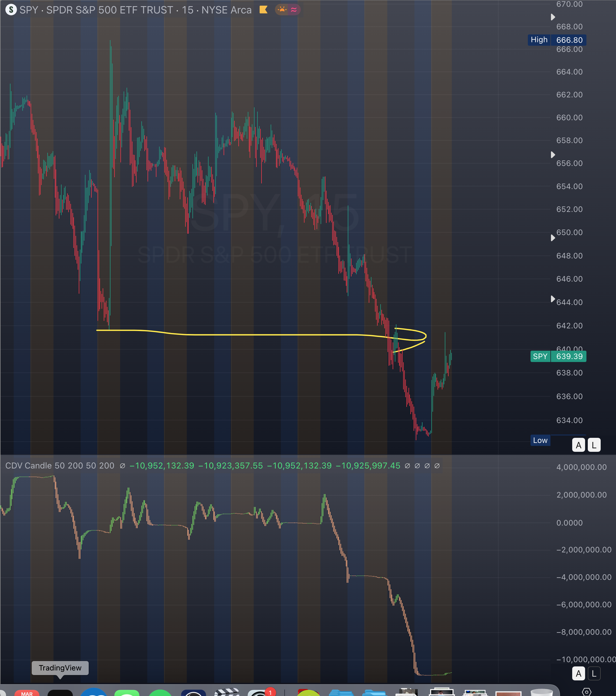Toggle log scale L on CDV pane
The image size is (616, 696).
(594, 673)
